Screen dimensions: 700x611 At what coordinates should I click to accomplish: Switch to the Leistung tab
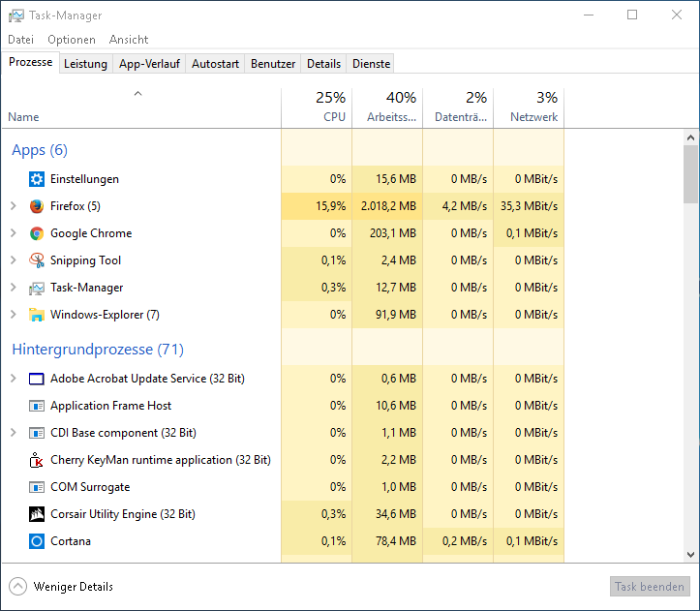tap(86, 64)
